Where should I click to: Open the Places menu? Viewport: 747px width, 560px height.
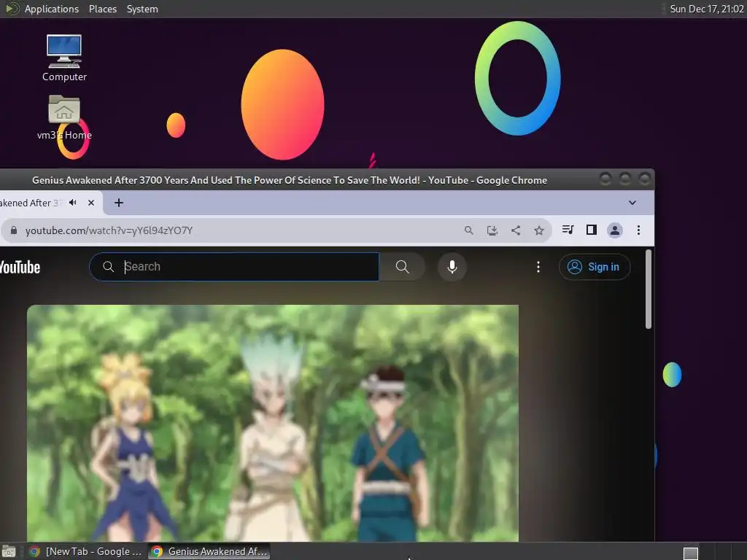(102, 9)
